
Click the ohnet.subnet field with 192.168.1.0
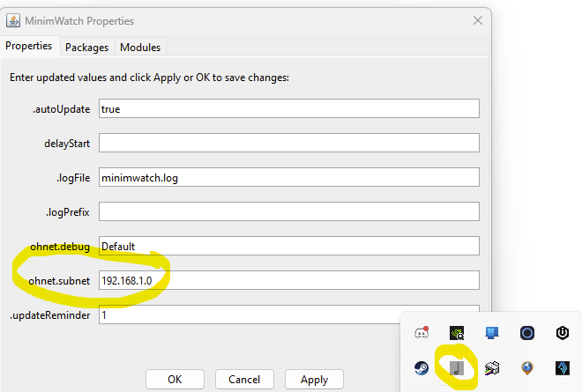point(288,280)
